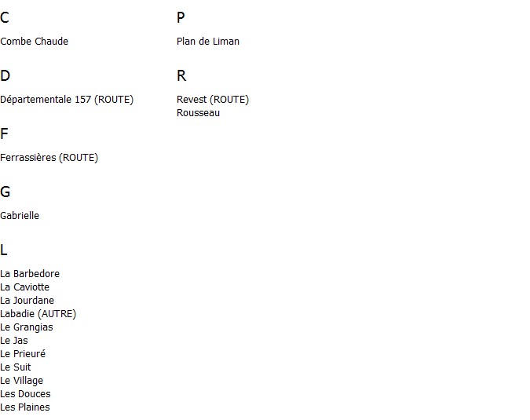Viewport: 530px width, 420px height.
Task: Open Le Prieuré entry
Action: [x=23, y=354]
